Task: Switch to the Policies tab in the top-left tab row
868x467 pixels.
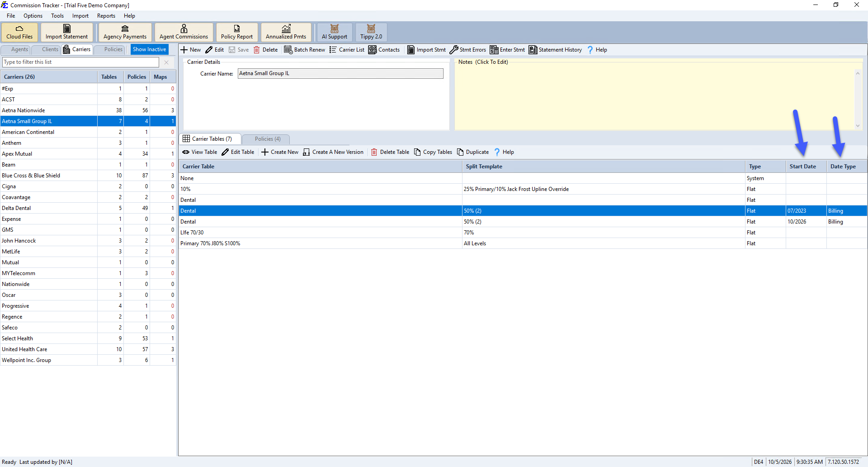Action: click(110, 49)
